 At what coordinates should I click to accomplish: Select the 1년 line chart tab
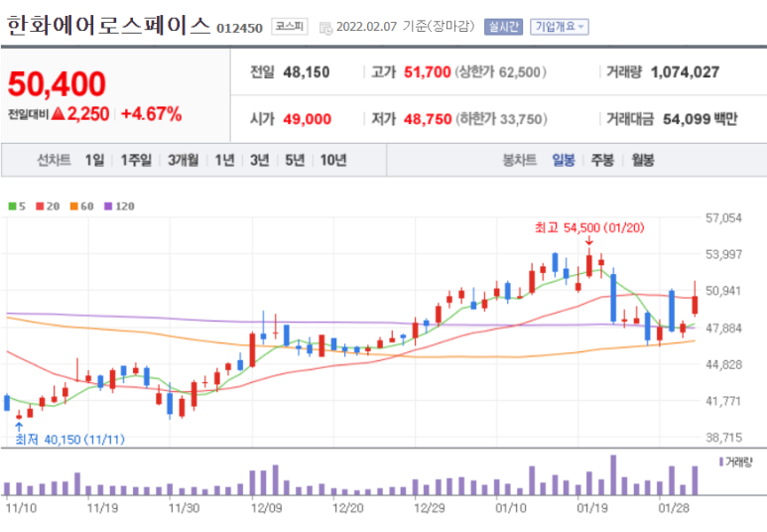224,160
